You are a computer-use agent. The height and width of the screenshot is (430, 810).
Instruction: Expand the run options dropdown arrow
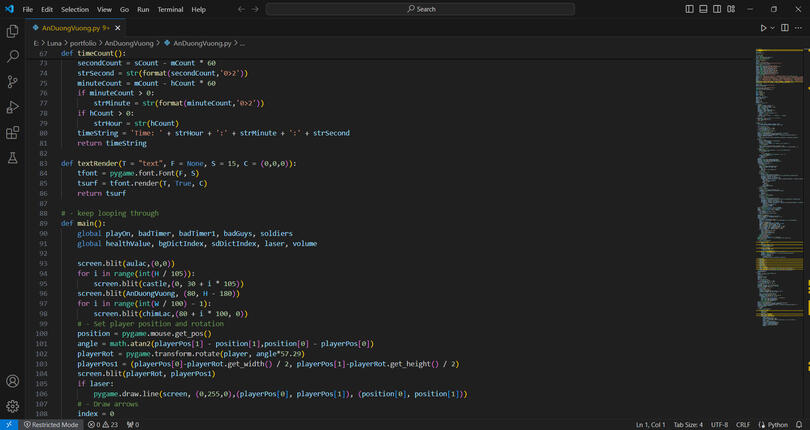pos(772,28)
